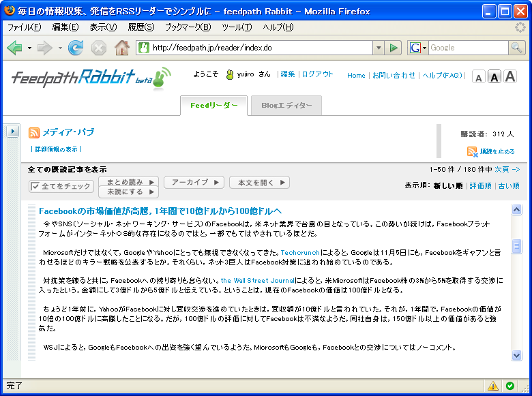Image resolution: width=532 pixels, height=396 pixels.
Task: Open the address bar URL dropdown
Action: (x=379, y=48)
